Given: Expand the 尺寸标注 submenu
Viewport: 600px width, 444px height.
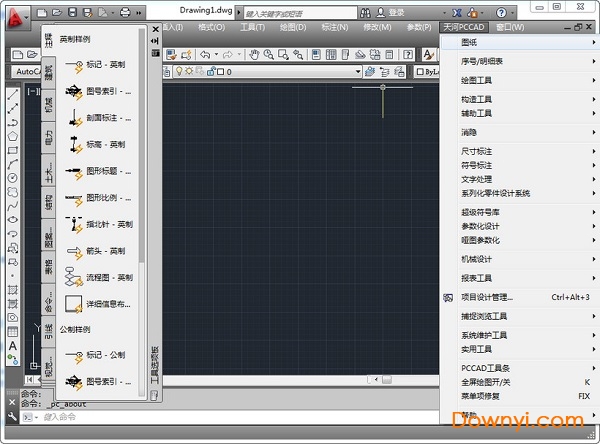Looking at the screenshot, I should click(519, 152).
